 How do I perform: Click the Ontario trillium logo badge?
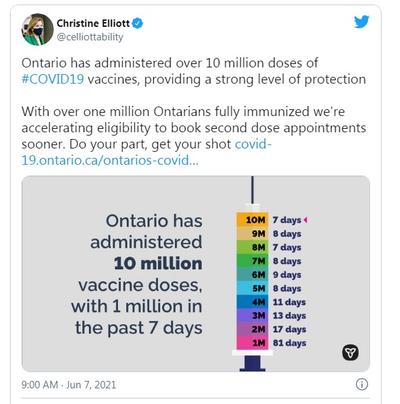(350, 352)
